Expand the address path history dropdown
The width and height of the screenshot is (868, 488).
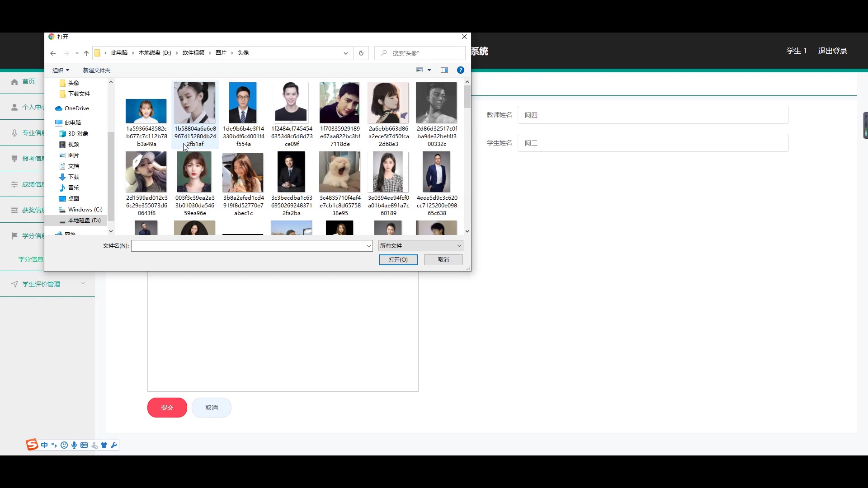pos(346,53)
